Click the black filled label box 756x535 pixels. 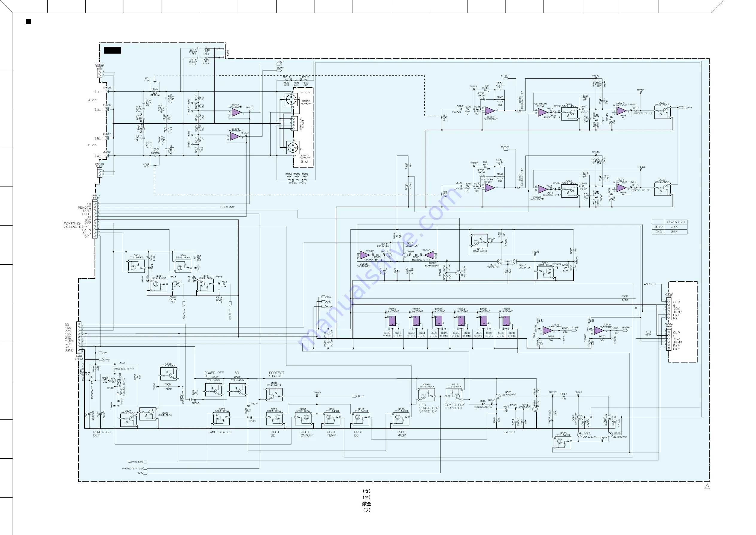click(112, 50)
